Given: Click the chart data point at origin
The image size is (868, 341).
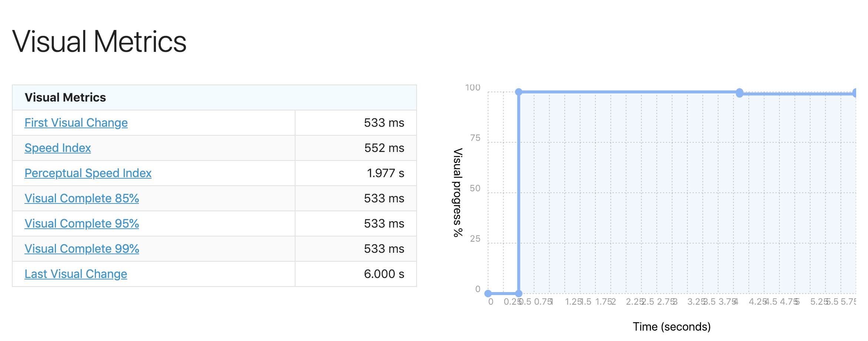Looking at the screenshot, I should pyautogui.click(x=488, y=294).
